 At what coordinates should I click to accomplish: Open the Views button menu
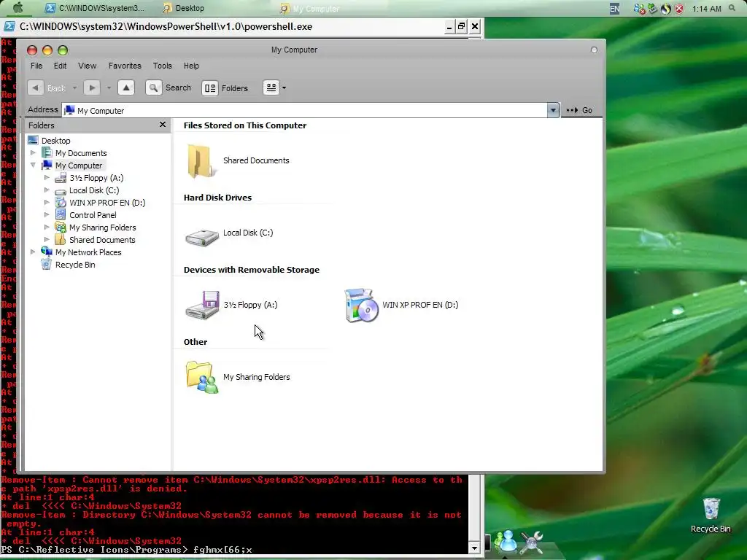coord(271,87)
